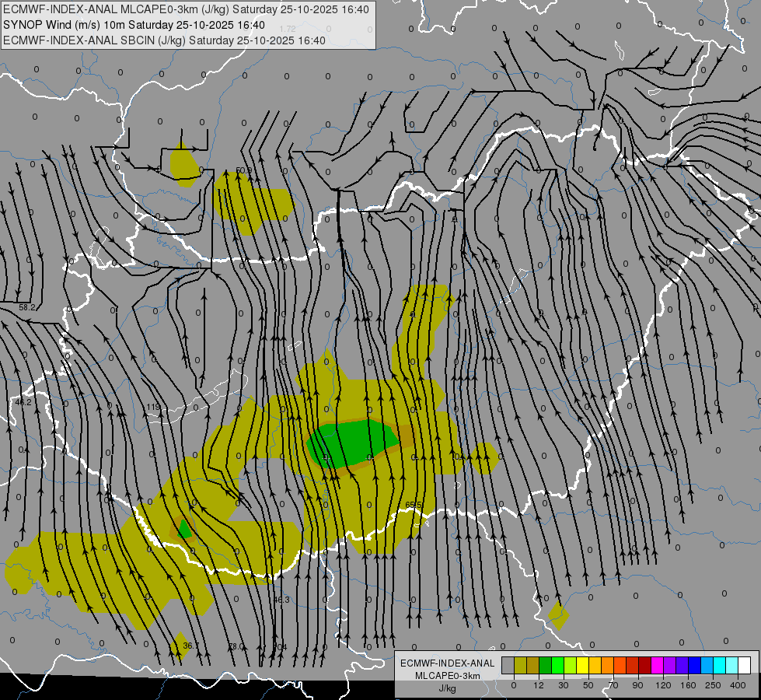Image resolution: width=761 pixels, height=700 pixels.
Task: Click the 46.3 value on the map
Action: click(x=281, y=600)
